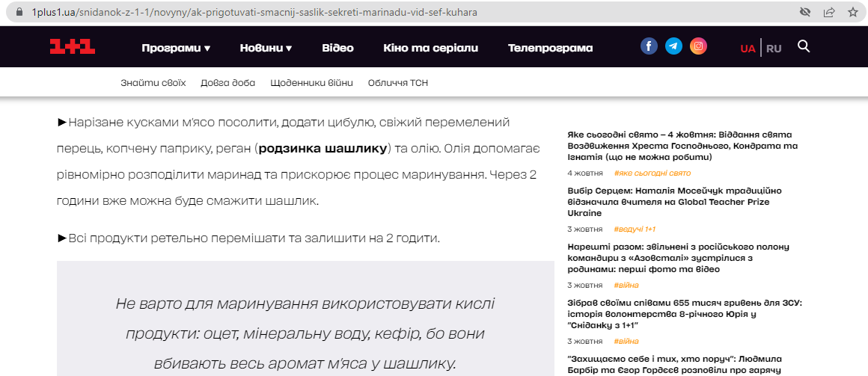Go to Обличчя ТСН page
Screen dimensions: 868x376
(398, 83)
